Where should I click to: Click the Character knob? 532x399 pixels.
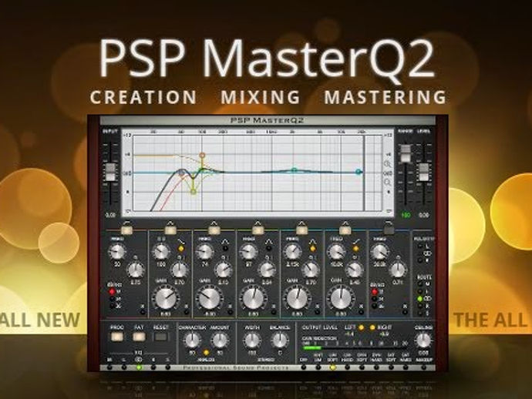click(192, 340)
